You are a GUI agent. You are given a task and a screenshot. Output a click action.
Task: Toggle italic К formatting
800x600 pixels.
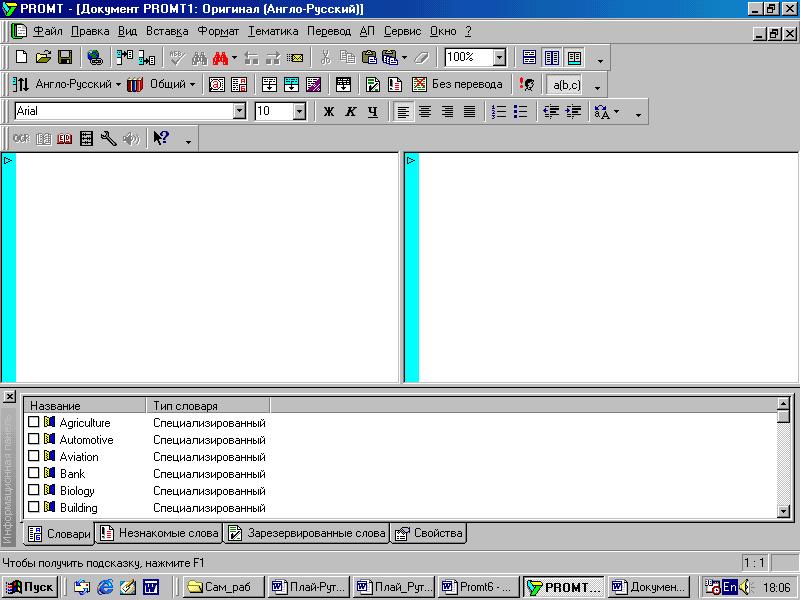pyautogui.click(x=351, y=112)
